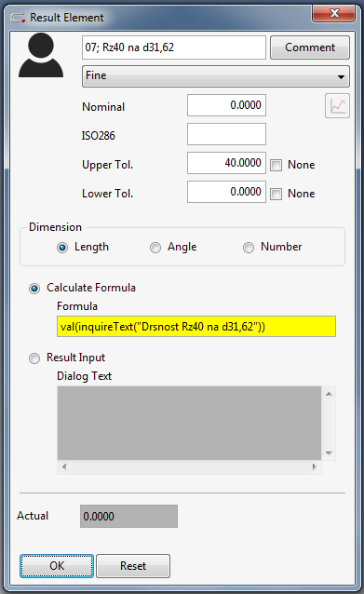This screenshot has height=594, width=364.
Task: Click the user silhouette icon
Action: pos(41,55)
